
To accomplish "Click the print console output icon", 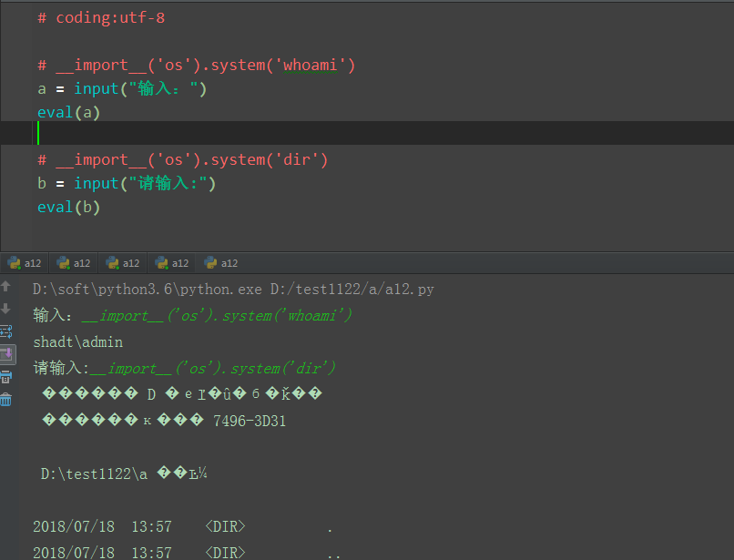I will pyautogui.click(x=6, y=377).
